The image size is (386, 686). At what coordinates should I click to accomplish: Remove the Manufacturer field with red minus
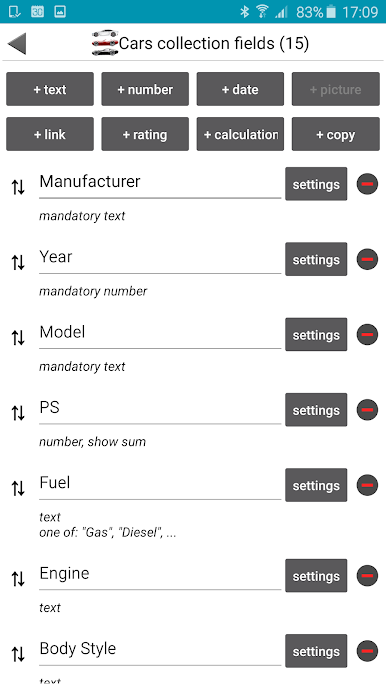point(367,184)
